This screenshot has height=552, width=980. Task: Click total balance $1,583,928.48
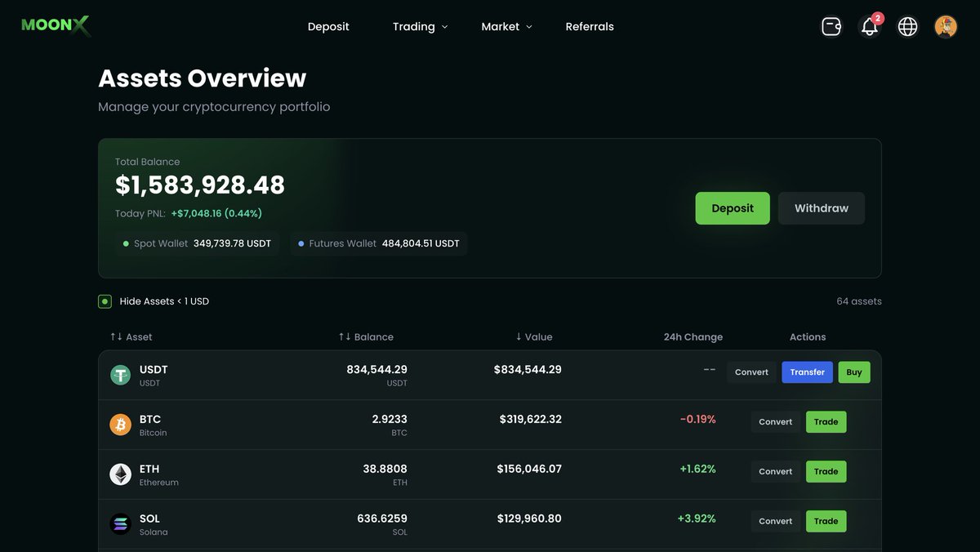tap(200, 185)
